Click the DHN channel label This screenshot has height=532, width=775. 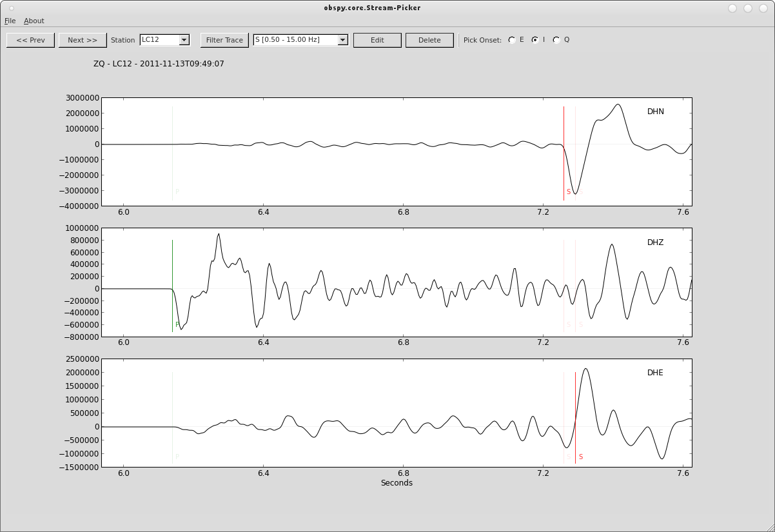[x=656, y=112]
